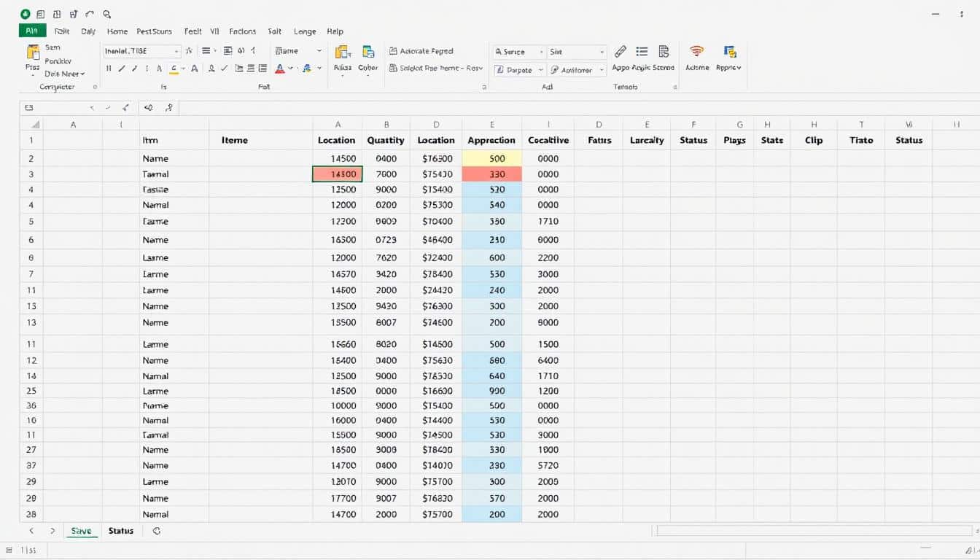Click the table grid icon right of line-spacing

pyautogui.click(x=228, y=51)
